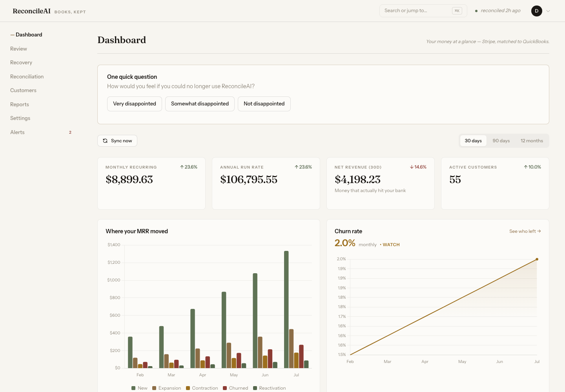
Task: Click the Net Revenue down arrow
Action: click(x=412, y=167)
